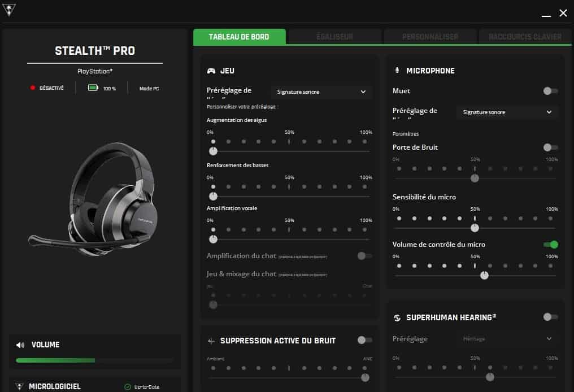Viewport: 574px width, 392px height.
Task: Adjust the Sensibilité du micro slider handle
Action: (475, 228)
